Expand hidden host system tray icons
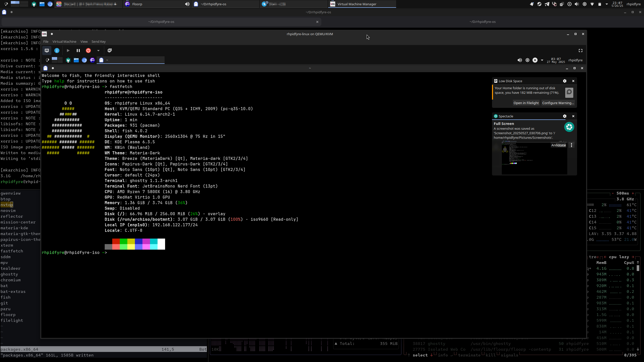Screen dimensions: 644x362 coord(607,4)
